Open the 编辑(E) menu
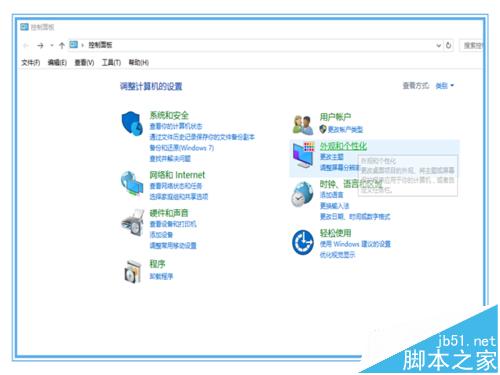Viewport: 500px width, 375px height. click(x=57, y=62)
